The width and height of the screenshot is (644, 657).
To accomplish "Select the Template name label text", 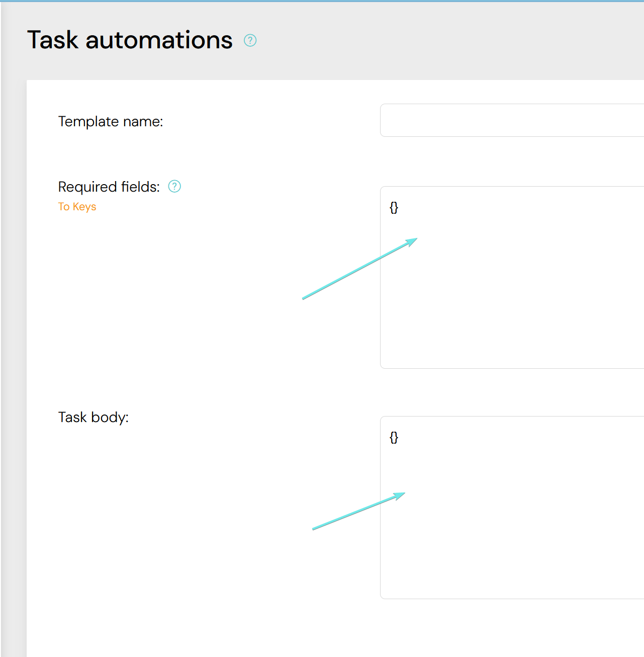I will [x=111, y=122].
